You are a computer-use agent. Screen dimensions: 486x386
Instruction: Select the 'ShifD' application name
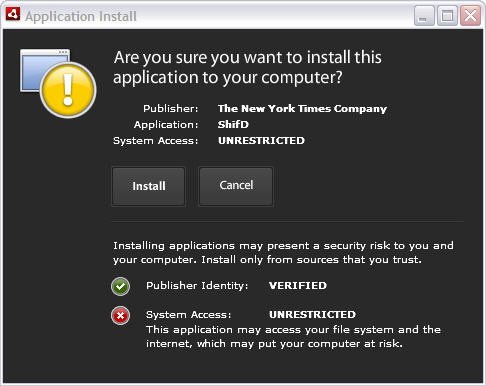pyautogui.click(x=233, y=124)
